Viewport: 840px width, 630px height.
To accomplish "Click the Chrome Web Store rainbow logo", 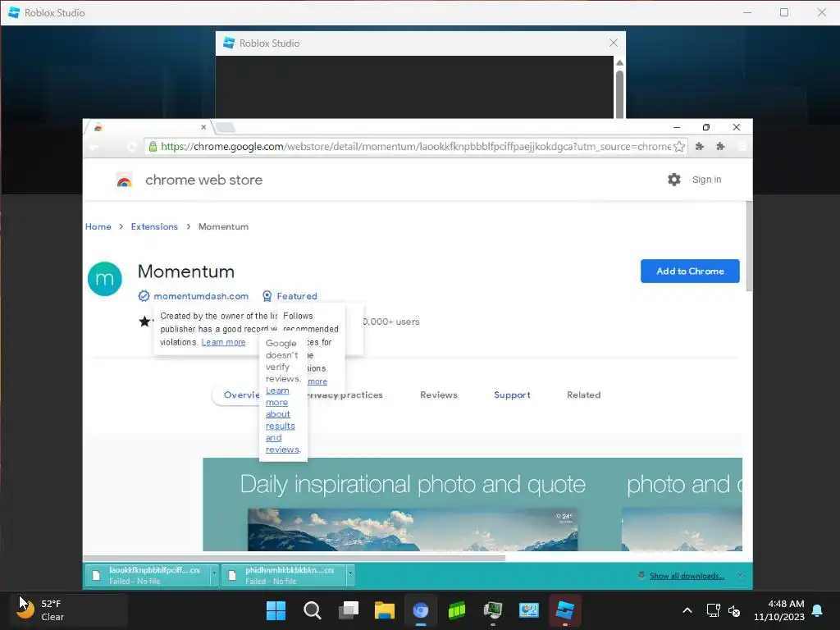I will click(125, 180).
